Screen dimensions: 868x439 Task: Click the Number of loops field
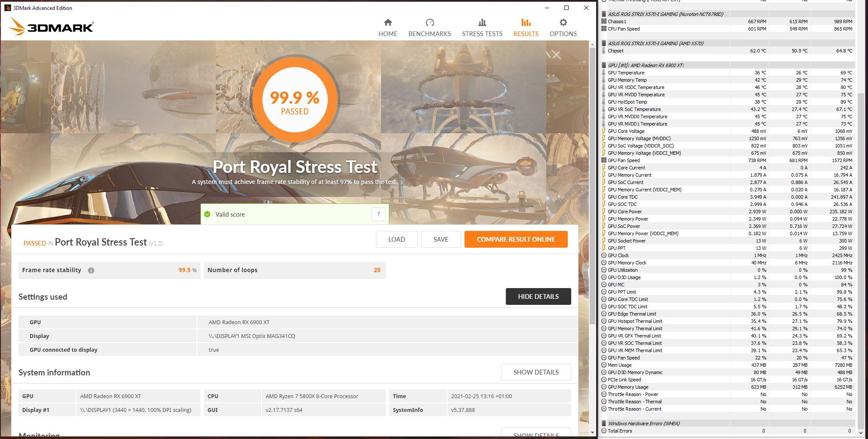(x=295, y=270)
